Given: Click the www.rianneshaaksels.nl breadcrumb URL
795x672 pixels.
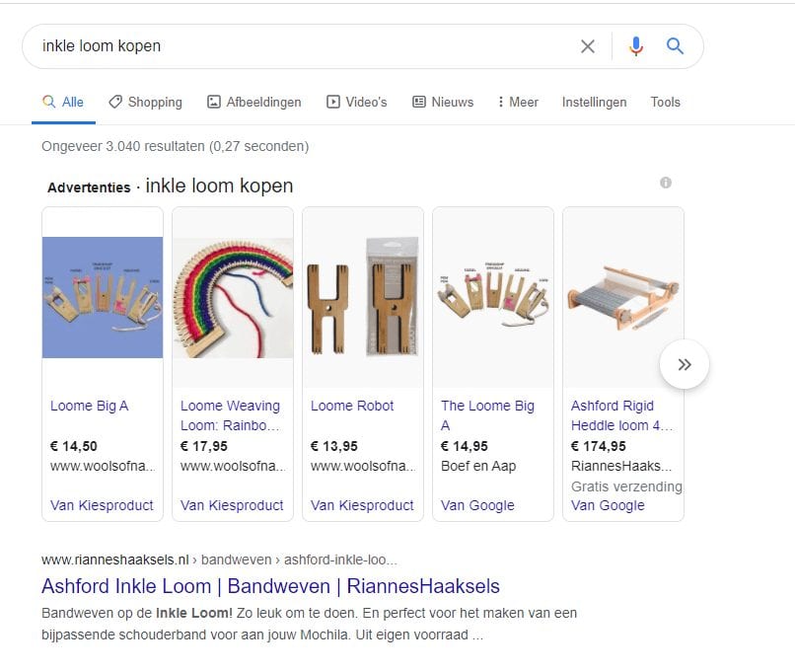Looking at the screenshot, I should click(x=115, y=560).
